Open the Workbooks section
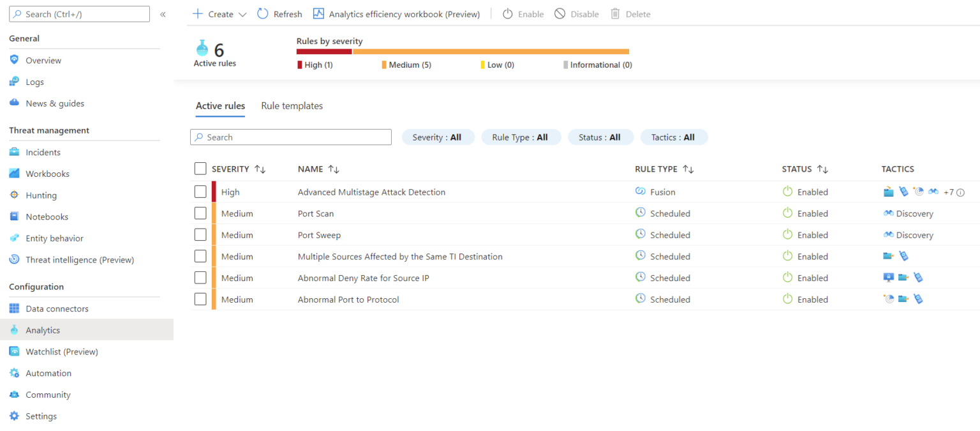The width and height of the screenshot is (980, 431). coord(47,173)
